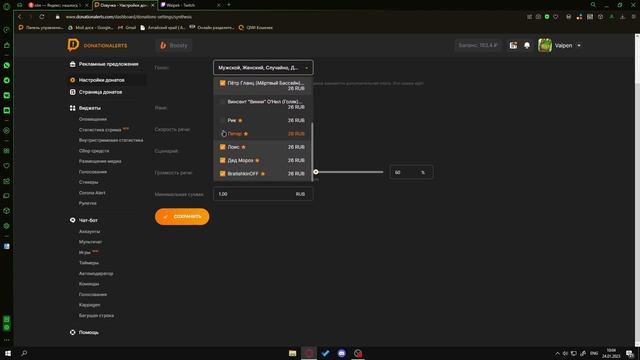Uncheck the Лоис voice checkbox
Screen dimensions: 640x360
222,147
